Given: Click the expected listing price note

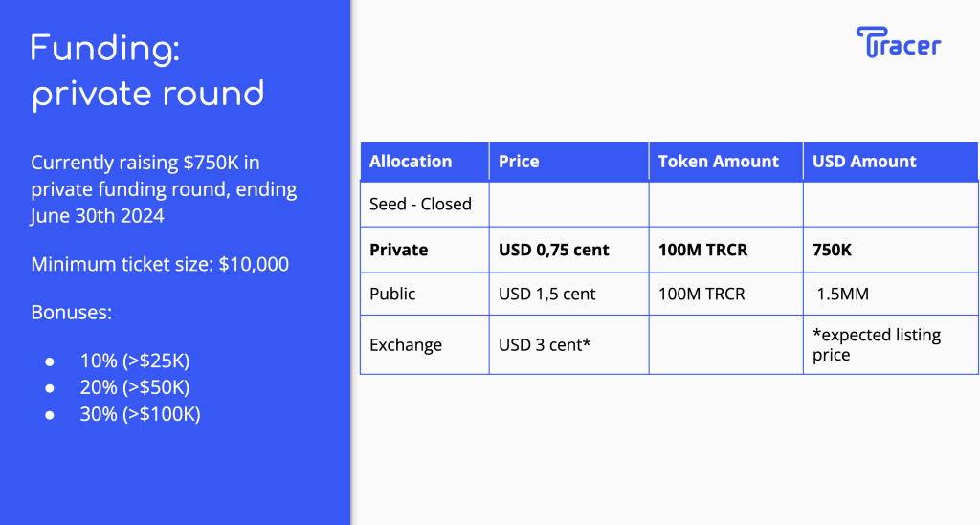Looking at the screenshot, I should coord(877,344).
